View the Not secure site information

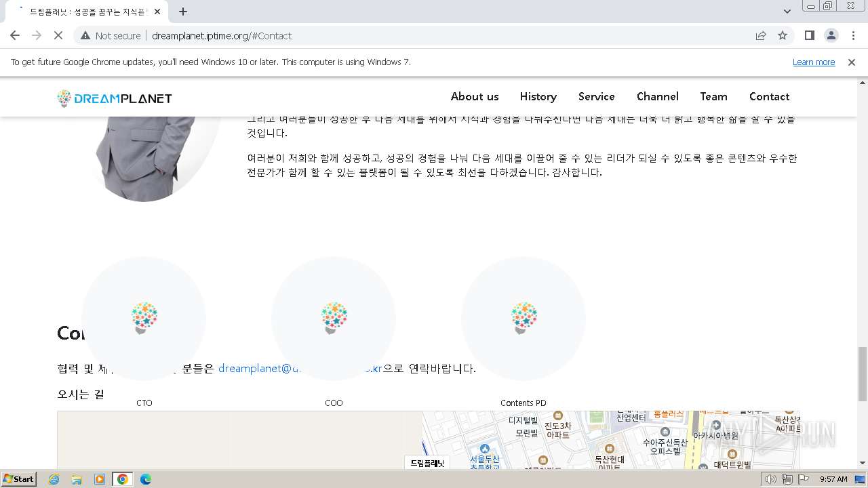[x=111, y=35]
